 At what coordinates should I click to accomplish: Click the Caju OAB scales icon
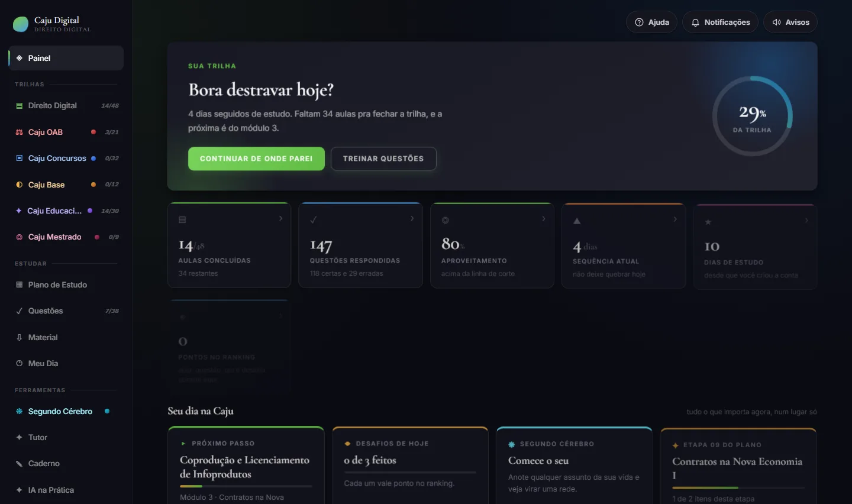(x=20, y=132)
